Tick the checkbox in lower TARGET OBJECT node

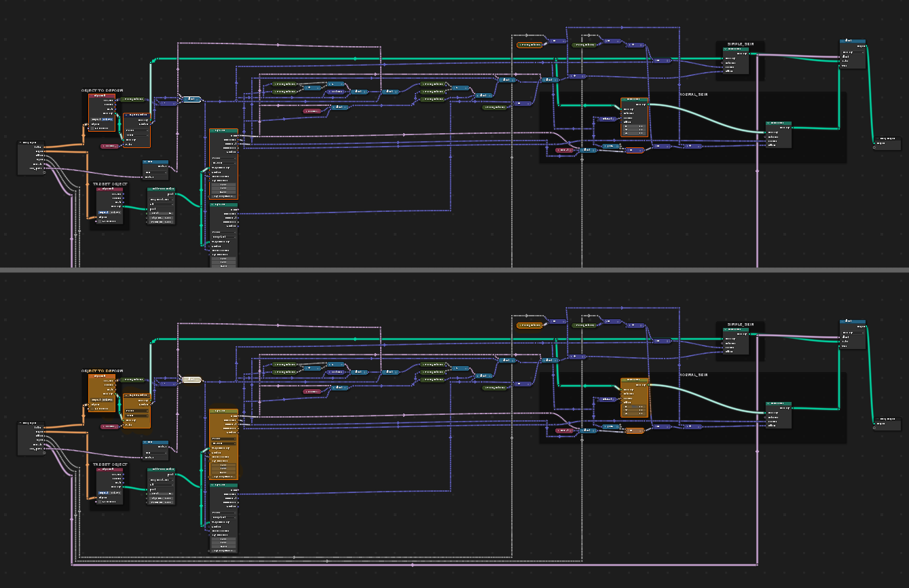click(x=99, y=502)
